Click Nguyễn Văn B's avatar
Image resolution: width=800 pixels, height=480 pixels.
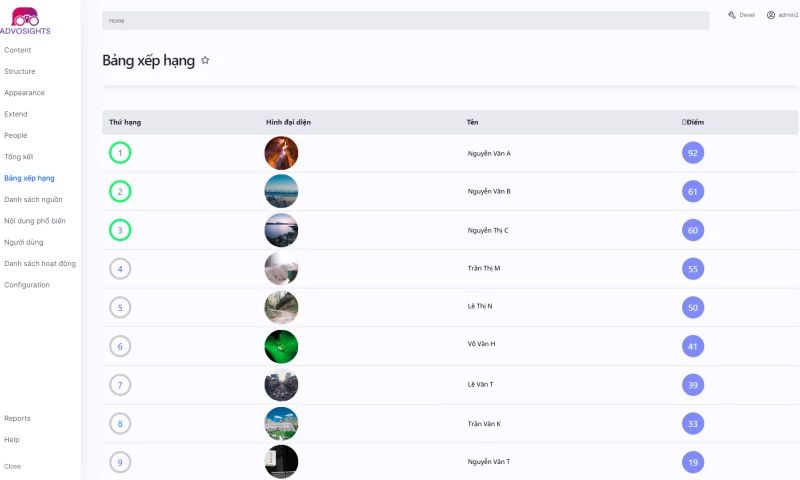[x=281, y=191]
